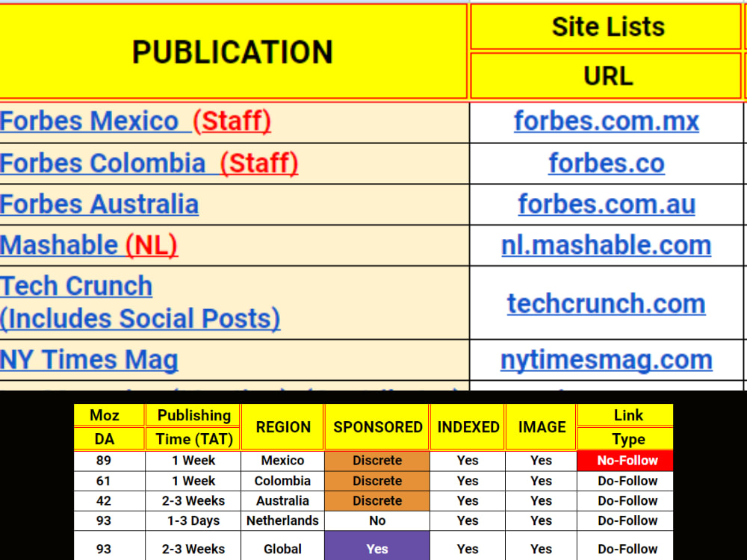747x560 pixels.
Task: Select Image Yes cell in Mexico row
Action: [541, 461]
